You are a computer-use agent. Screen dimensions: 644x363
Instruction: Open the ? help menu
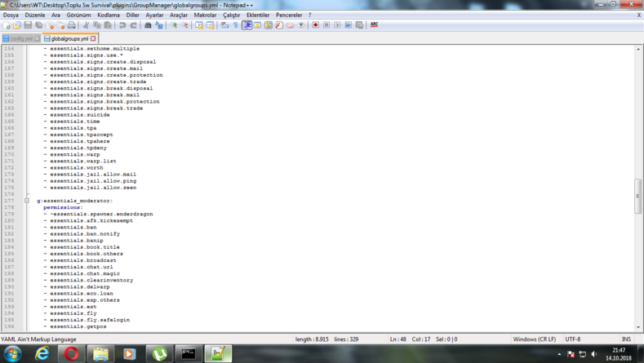click(309, 15)
